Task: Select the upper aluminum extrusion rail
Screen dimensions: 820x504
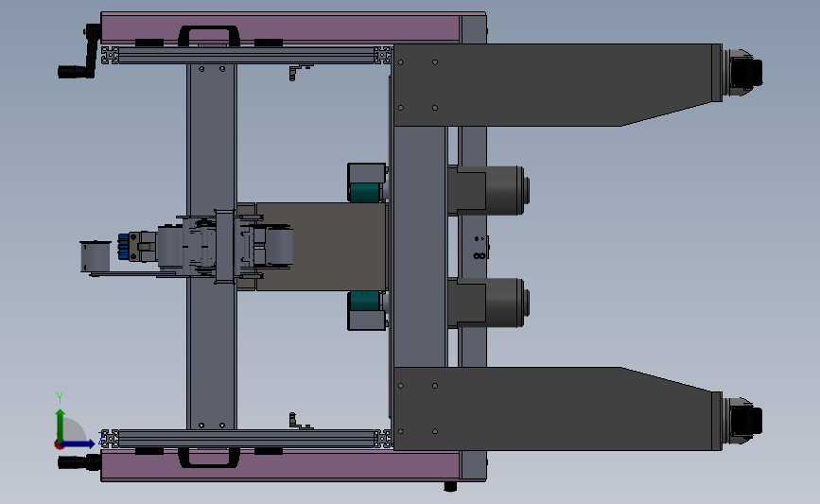Action: click(x=247, y=55)
